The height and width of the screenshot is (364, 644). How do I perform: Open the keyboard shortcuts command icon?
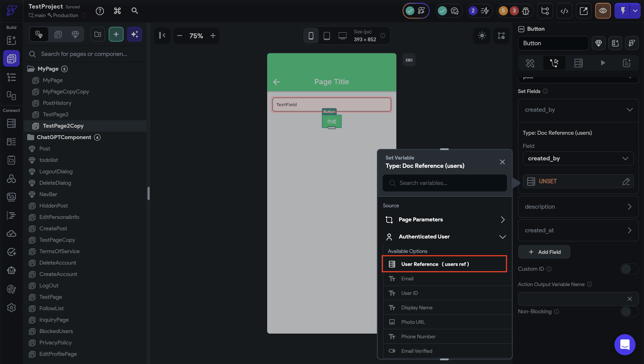[x=117, y=11]
